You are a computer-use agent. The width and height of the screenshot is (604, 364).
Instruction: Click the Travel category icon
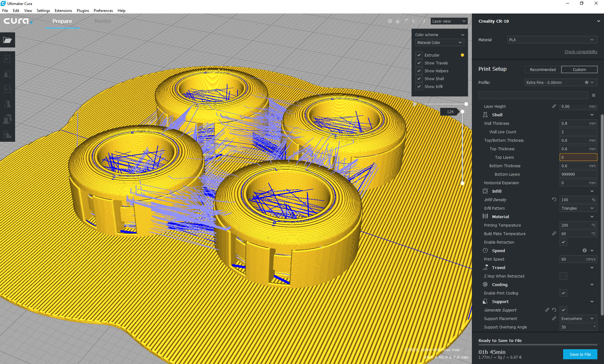[x=485, y=267]
